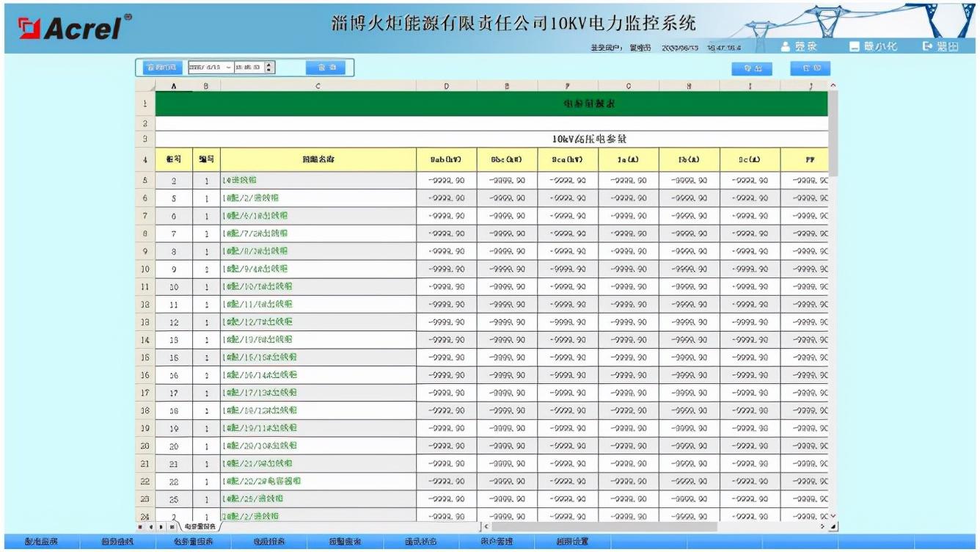Click the select-all corner of spreadsheet
Screen dimensions: 980x552
point(145,86)
